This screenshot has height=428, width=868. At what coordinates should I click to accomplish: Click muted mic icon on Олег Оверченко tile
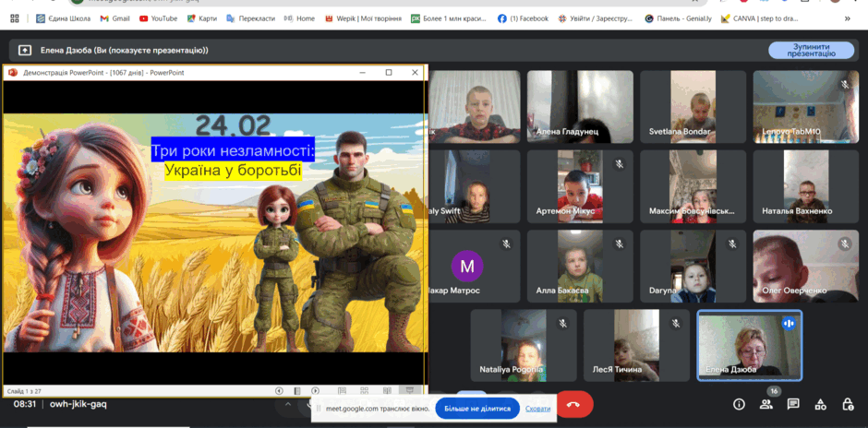pyautogui.click(x=845, y=244)
